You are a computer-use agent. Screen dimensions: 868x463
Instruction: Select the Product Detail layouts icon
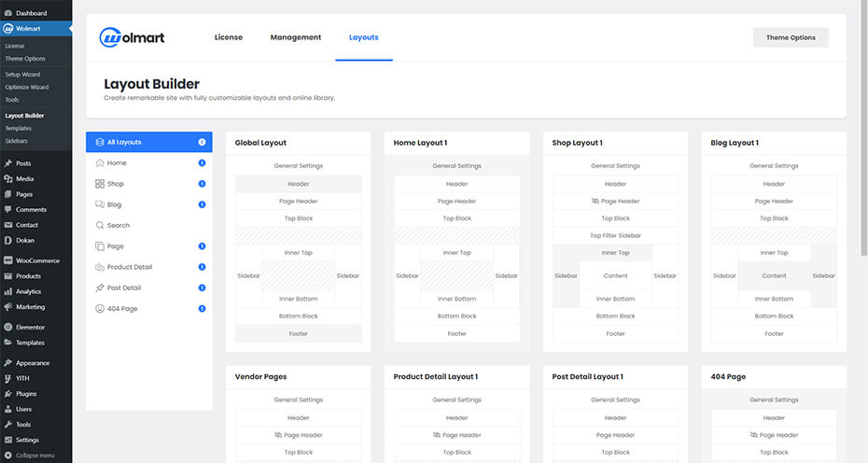[100, 267]
